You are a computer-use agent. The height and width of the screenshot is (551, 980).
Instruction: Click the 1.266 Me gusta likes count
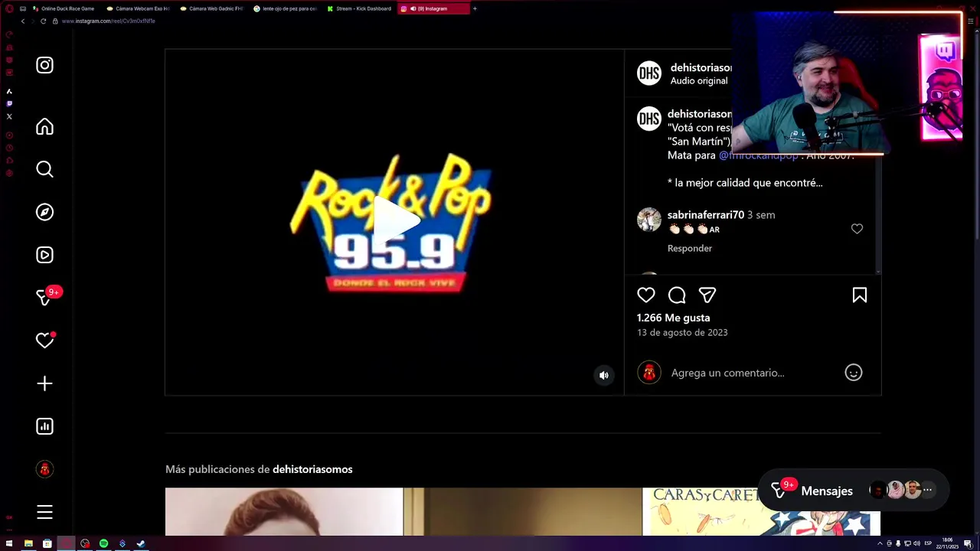tap(674, 318)
